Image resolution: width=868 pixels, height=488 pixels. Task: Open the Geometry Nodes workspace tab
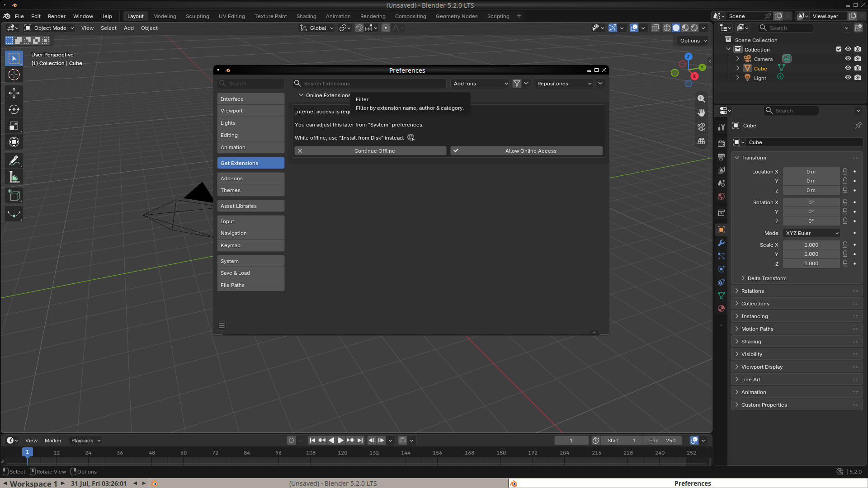pyautogui.click(x=457, y=16)
